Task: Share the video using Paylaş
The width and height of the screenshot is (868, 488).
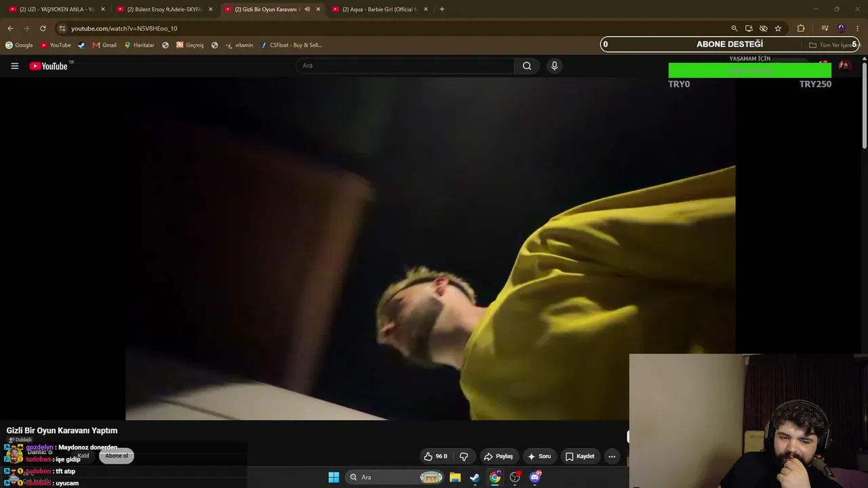Action: coord(498,456)
